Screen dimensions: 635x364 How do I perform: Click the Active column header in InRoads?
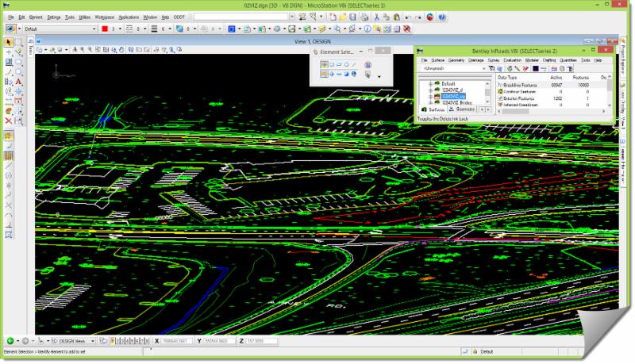click(556, 77)
